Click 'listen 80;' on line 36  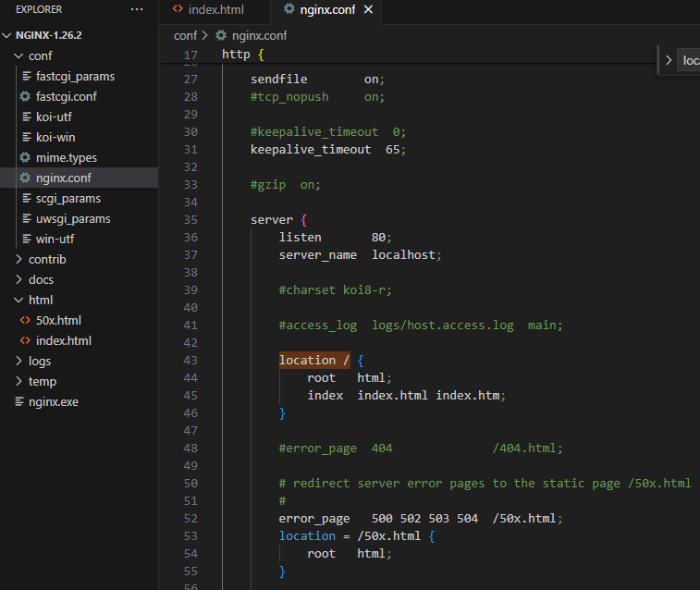336,238
